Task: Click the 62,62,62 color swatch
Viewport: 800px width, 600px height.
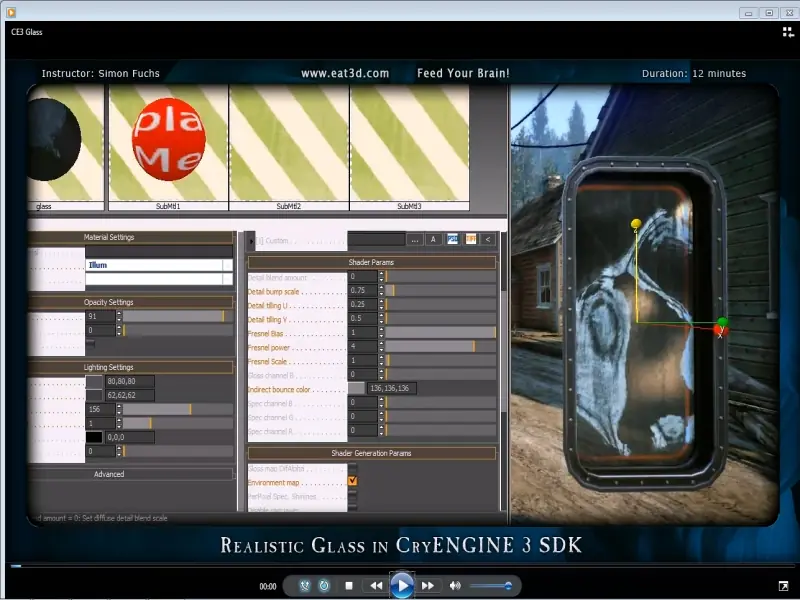Action: 94,395
